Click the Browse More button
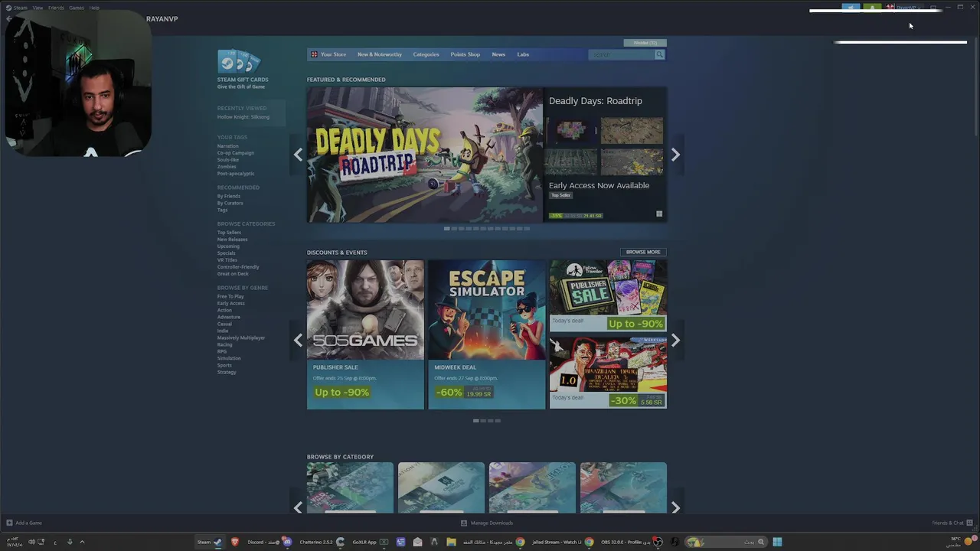The width and height of the screenshot is (980, 551). click(643, 252)
